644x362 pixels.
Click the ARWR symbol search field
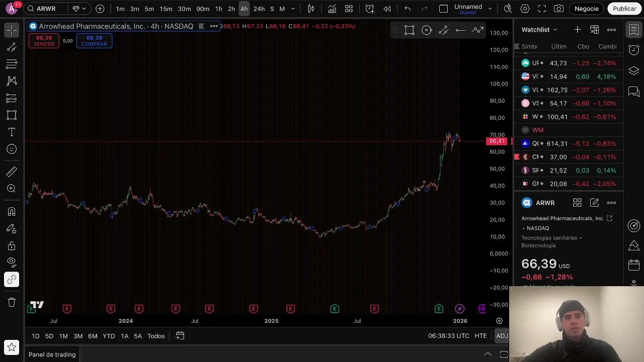[x=46, y=9]
